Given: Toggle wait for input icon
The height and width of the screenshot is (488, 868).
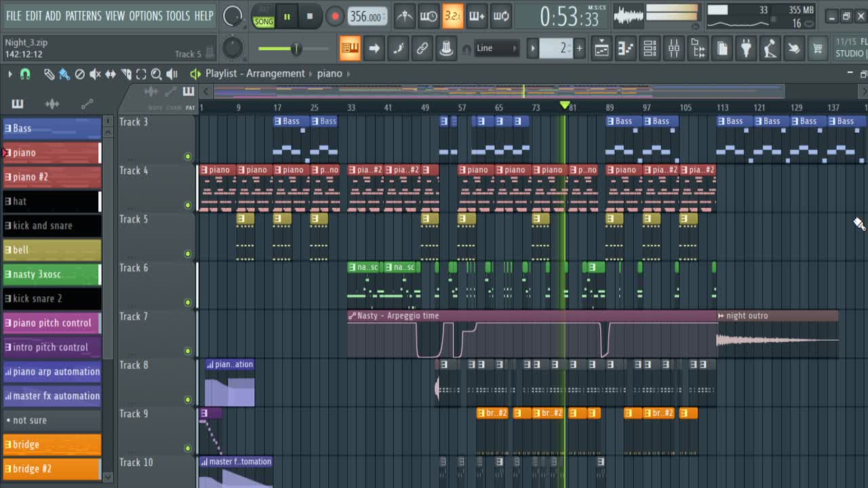Looking at the screenshot, I should 429,16.
